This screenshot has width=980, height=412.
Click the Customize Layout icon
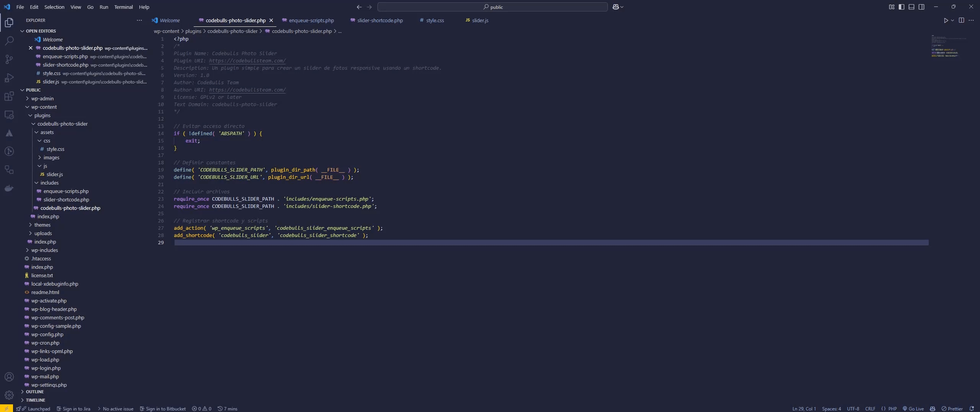[x=892, y=7]
